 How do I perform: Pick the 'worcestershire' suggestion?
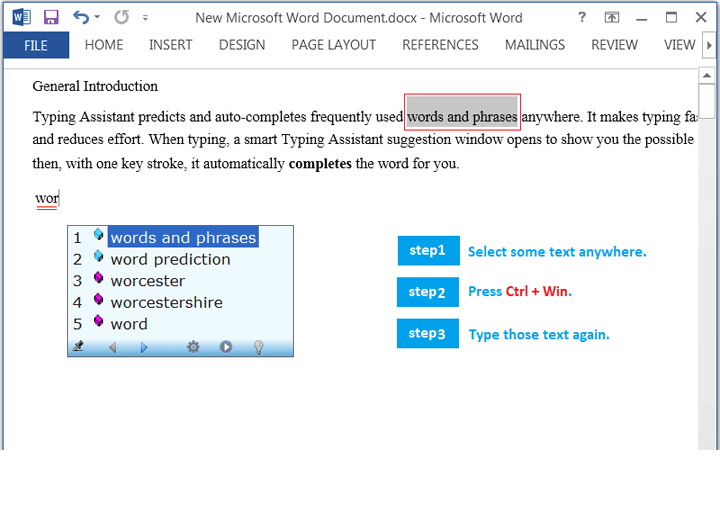click(166, 302)
